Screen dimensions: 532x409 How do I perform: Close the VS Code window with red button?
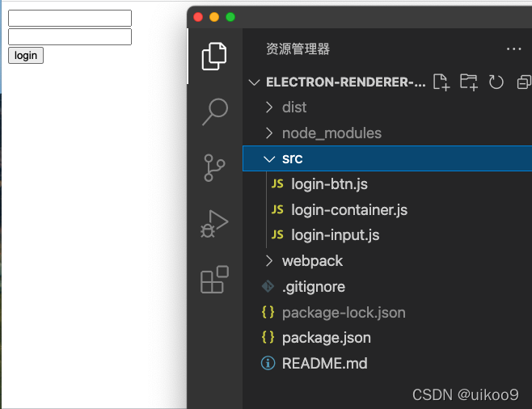[x=198, y=17]
